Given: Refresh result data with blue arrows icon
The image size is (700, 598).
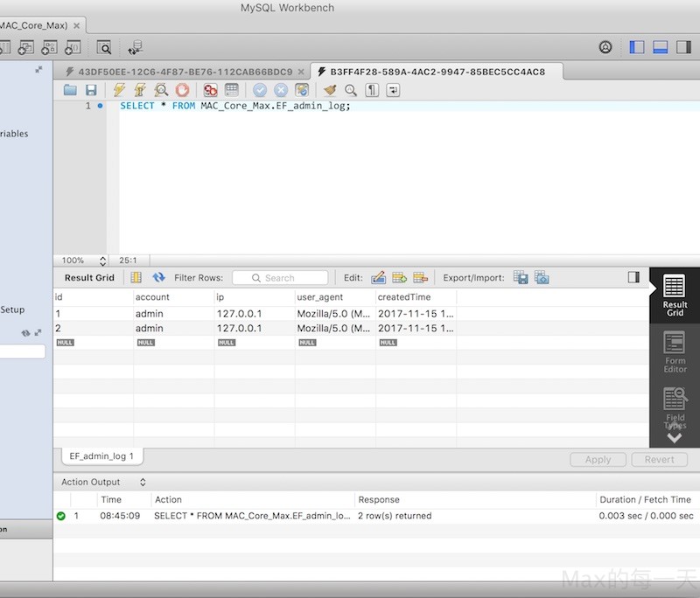Looking at the screenshot, I should point(158,277).
